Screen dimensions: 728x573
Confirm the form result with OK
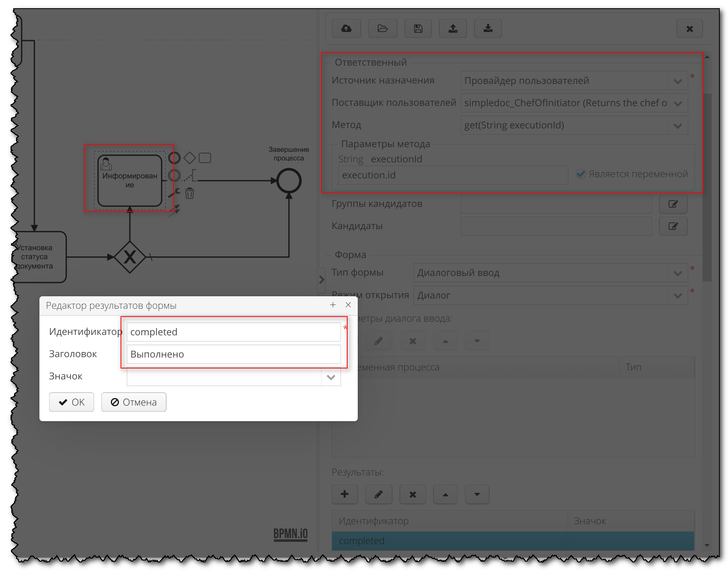71,402
